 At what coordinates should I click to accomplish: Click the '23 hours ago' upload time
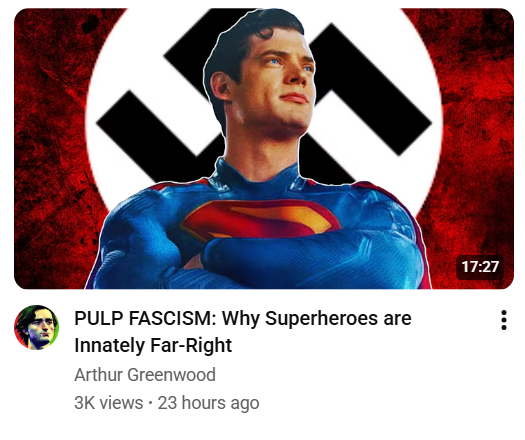tap(208, 402)
